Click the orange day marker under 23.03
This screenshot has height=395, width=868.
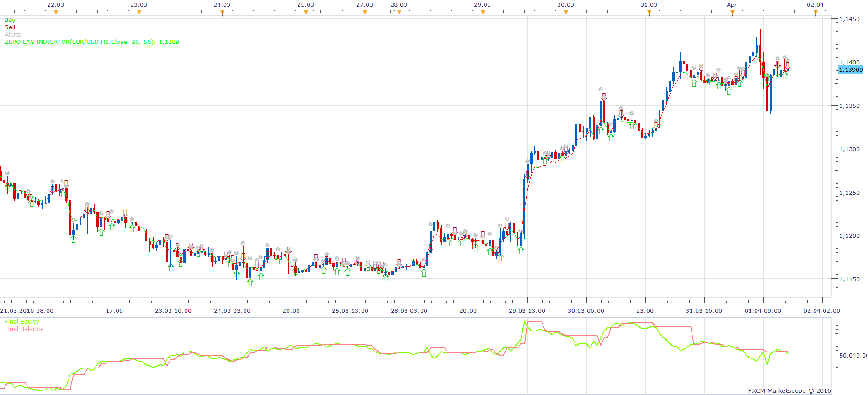click(x=139, y=13)
